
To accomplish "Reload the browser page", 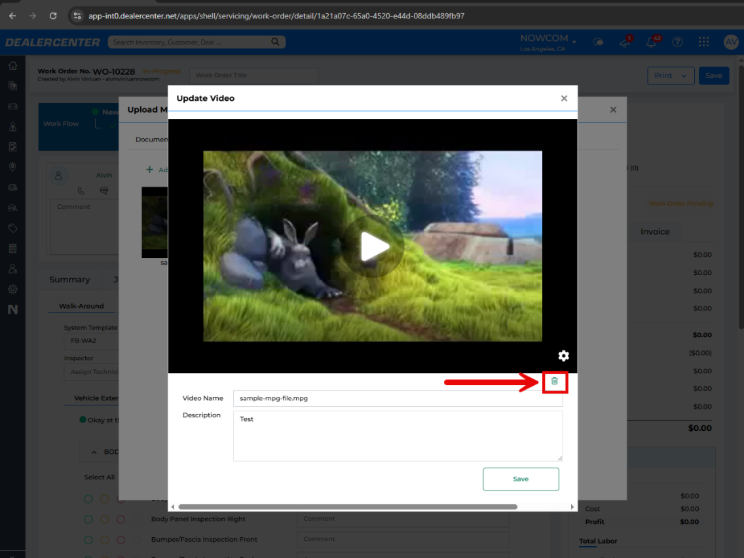I will click(53, 16).
